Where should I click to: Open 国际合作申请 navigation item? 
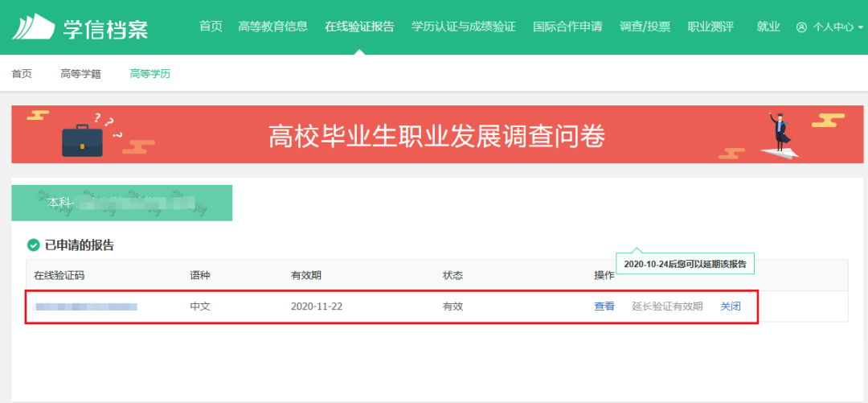[567, 27]
